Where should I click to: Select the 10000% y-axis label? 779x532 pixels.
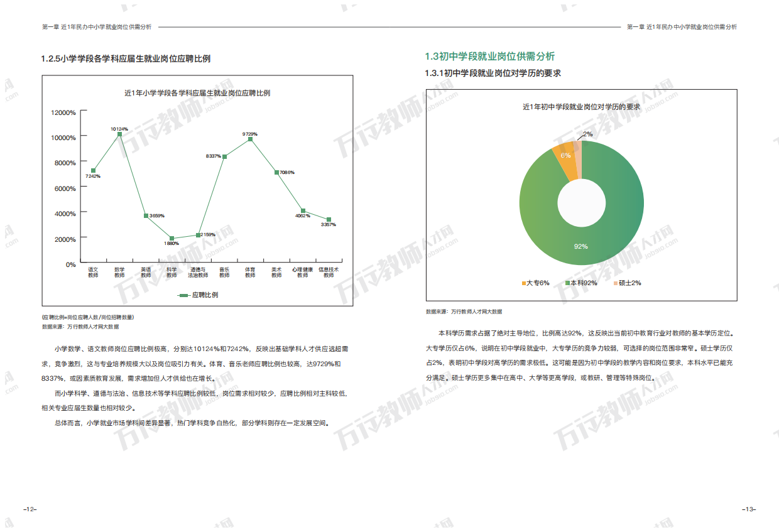(63, 138)
